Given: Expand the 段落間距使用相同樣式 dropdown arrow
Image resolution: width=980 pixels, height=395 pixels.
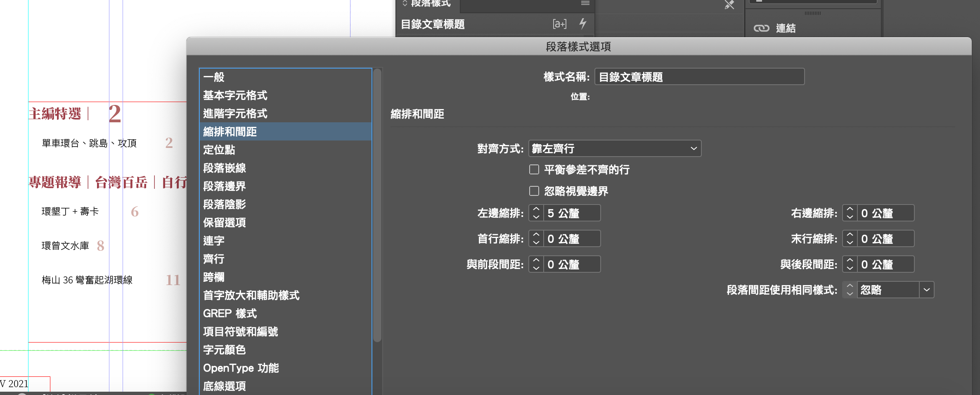Looking at the screenshot, I should click(927, 290).
